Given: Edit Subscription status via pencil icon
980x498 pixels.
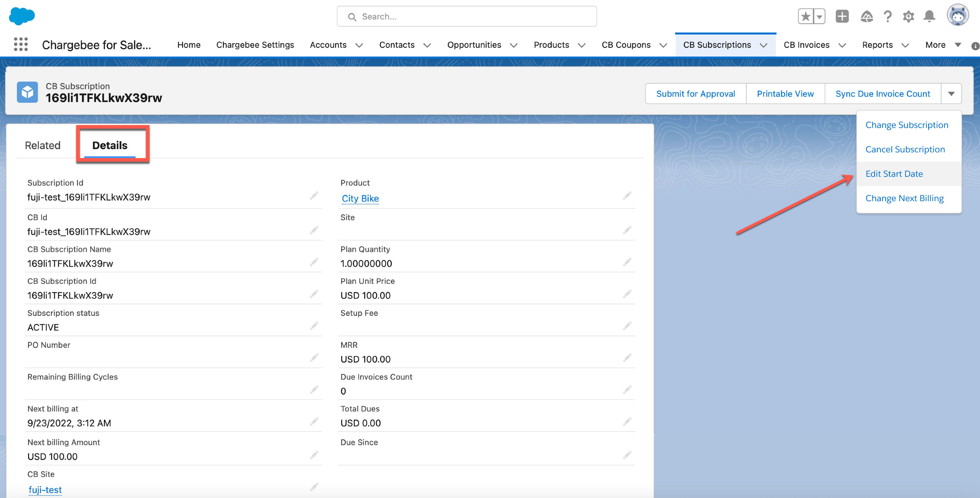Looking at the screenshot, I should pos(314,326).
